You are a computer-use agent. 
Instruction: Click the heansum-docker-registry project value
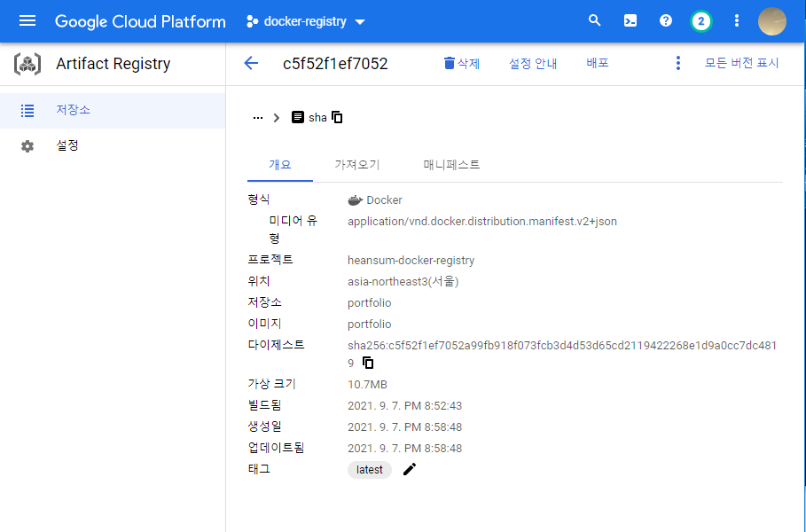pos(411,260)
